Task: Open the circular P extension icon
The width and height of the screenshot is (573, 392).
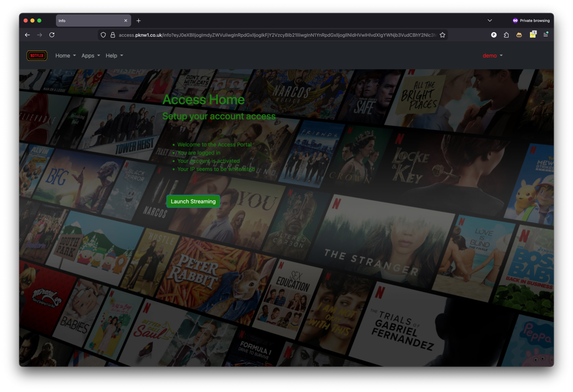Action: [494, 35]
